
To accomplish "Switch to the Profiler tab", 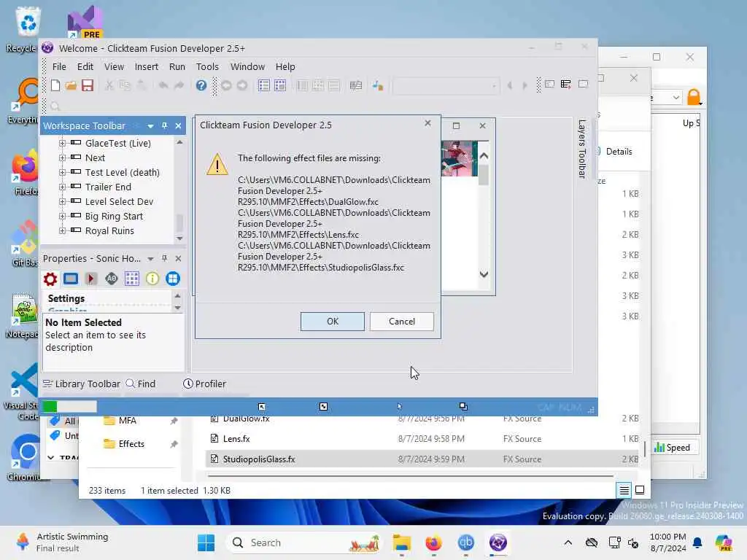I will (204, 384).
